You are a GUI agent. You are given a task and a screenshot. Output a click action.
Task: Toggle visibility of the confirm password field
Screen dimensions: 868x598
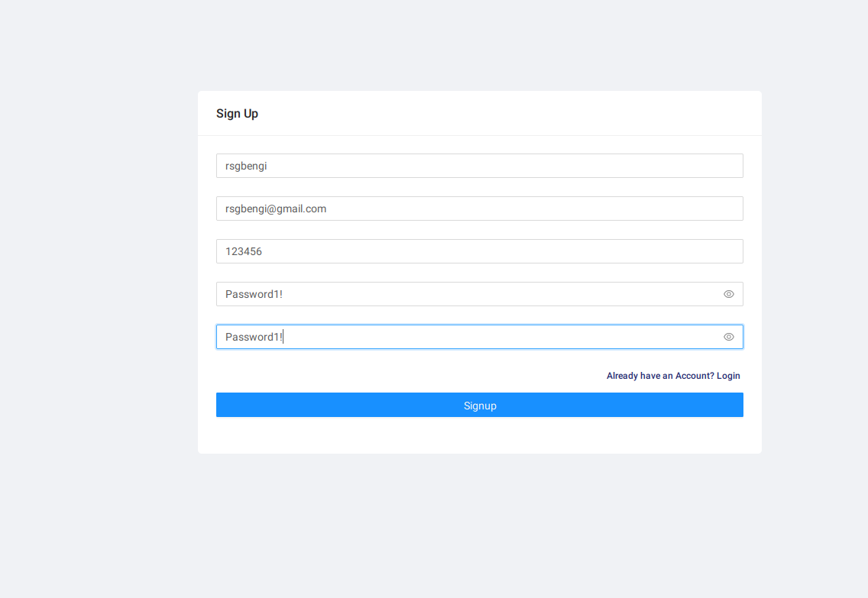click(x=728, y=337)
